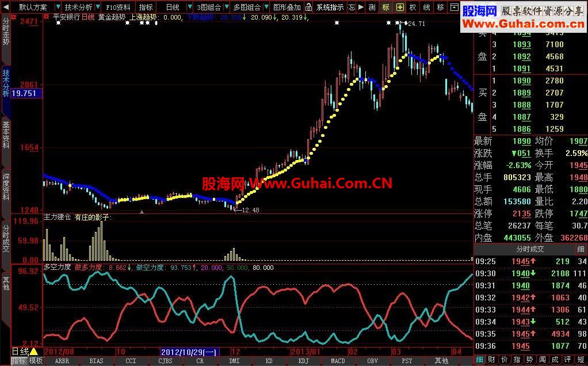Expand the dropdown arrow after 默认方案

58,7
